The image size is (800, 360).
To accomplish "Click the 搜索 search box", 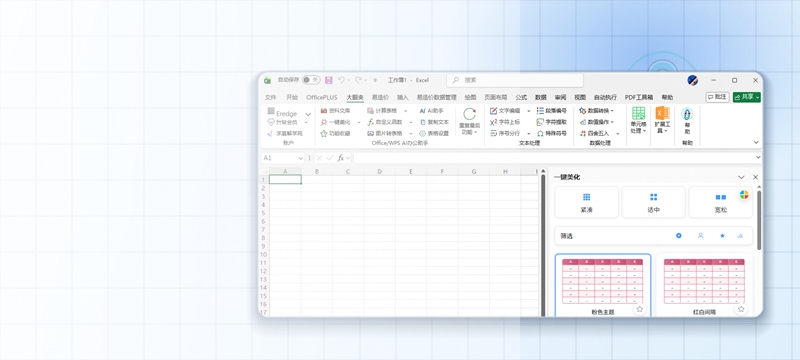I will [515, 80].
